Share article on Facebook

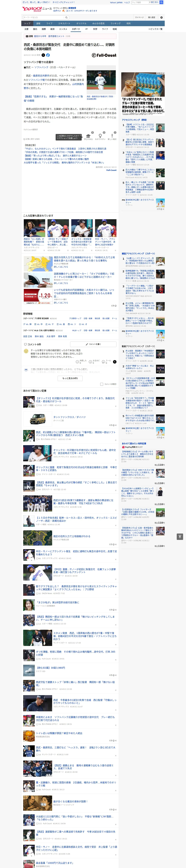click(x=48, y=55)
